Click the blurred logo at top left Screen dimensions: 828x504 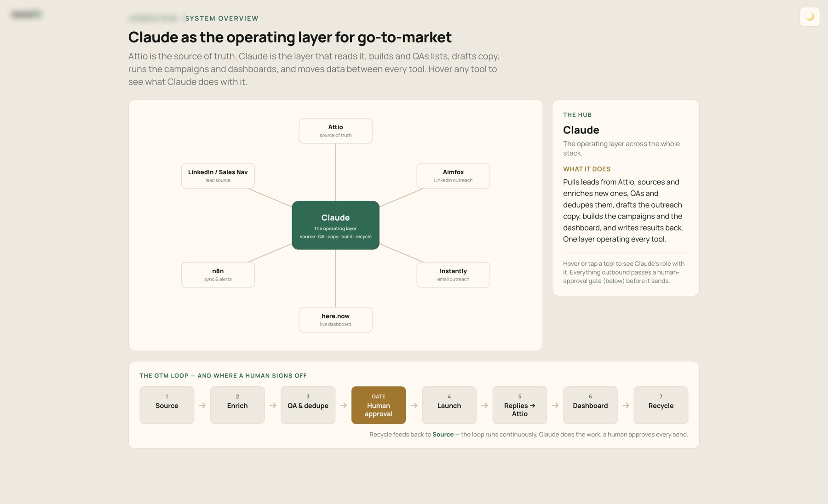click(x=26, y=14)
